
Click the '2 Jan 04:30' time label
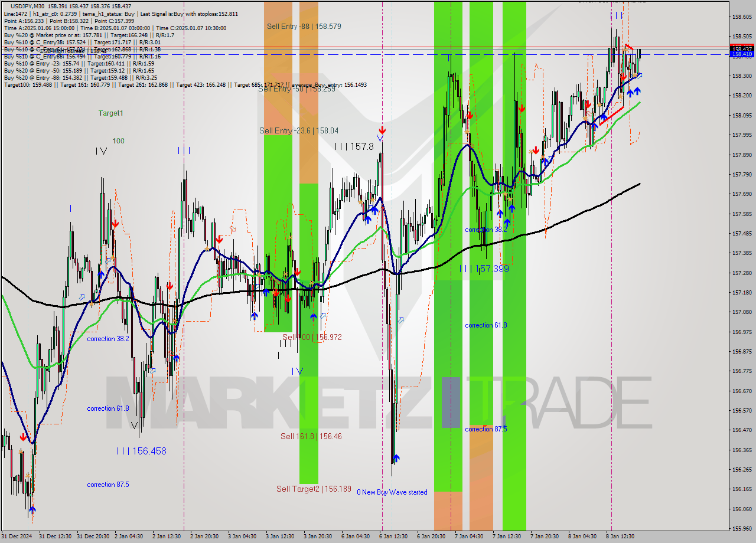pyautogui.click(x=128, y=537)
